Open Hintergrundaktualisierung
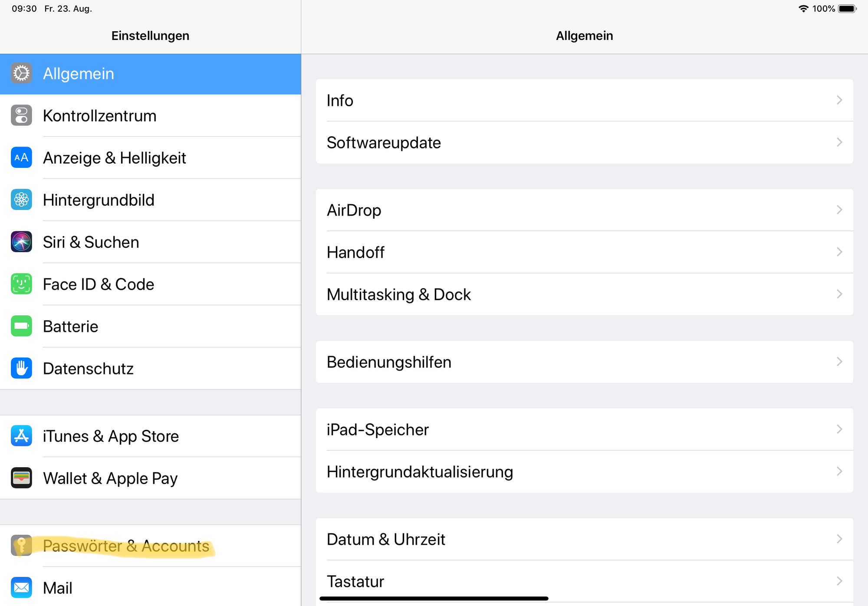 [585, 472]
